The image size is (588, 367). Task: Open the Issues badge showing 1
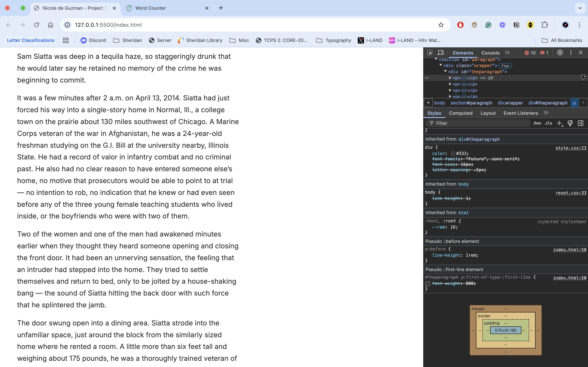[x=544, y=53]
